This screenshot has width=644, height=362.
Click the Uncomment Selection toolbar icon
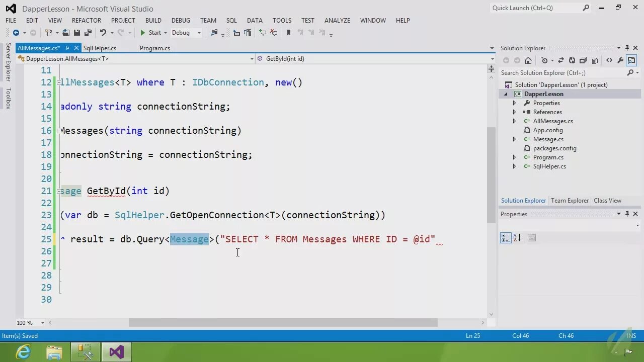tap(274, 33)
